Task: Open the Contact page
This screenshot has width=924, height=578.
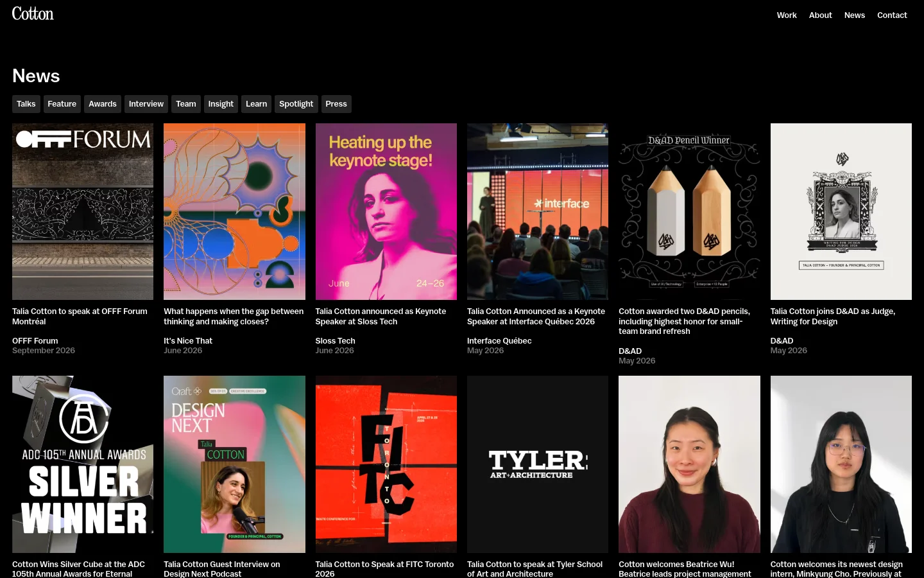Action: tap(892, 15)
